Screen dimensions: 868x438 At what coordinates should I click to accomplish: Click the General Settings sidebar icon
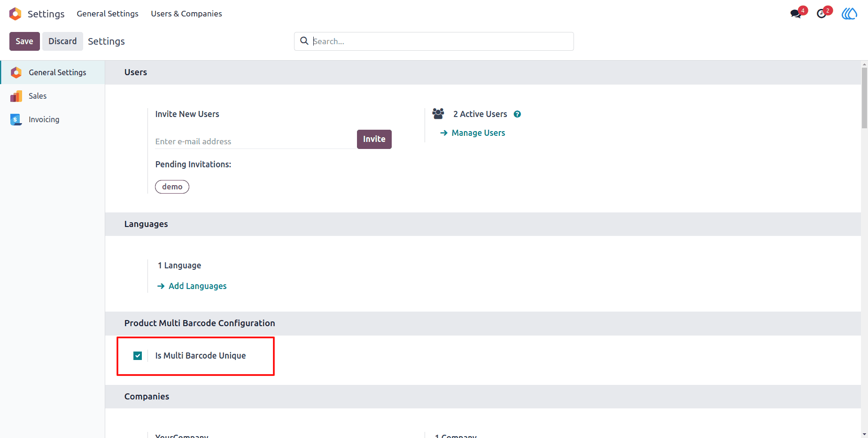(16, 72)
